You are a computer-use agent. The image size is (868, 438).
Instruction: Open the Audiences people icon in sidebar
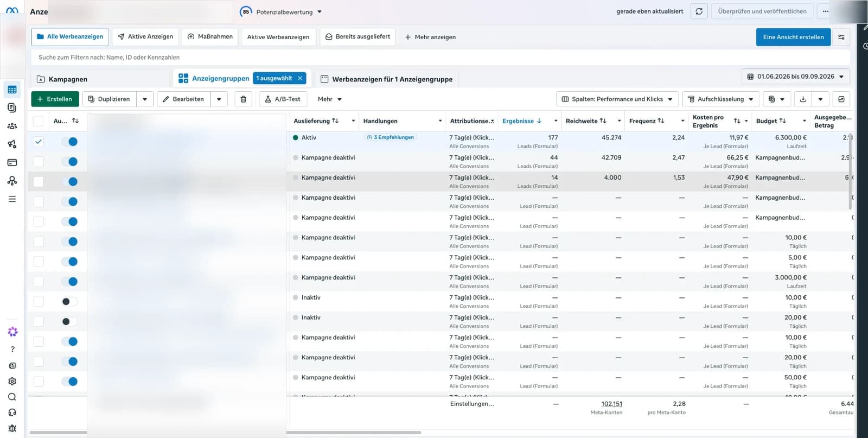tap(12, 126)
